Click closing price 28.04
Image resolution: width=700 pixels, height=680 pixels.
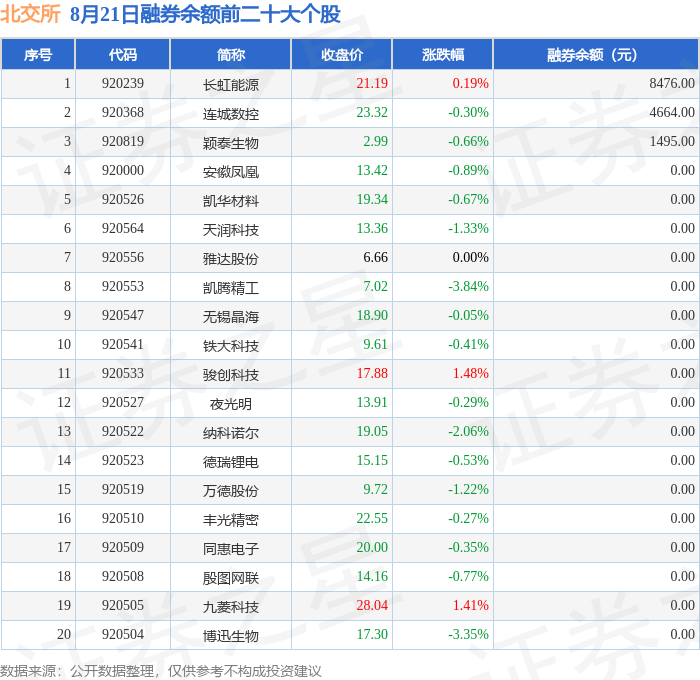click(372, 605)
